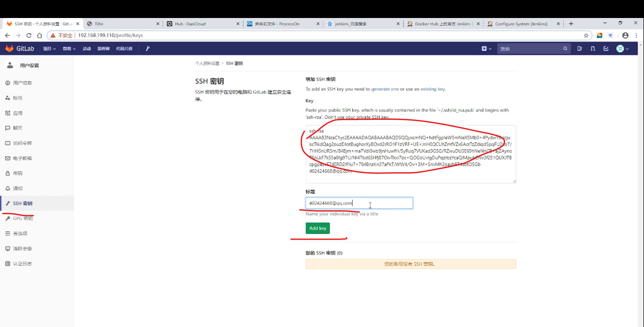Bookmark this page with the star icon

[x=586, y=35]
